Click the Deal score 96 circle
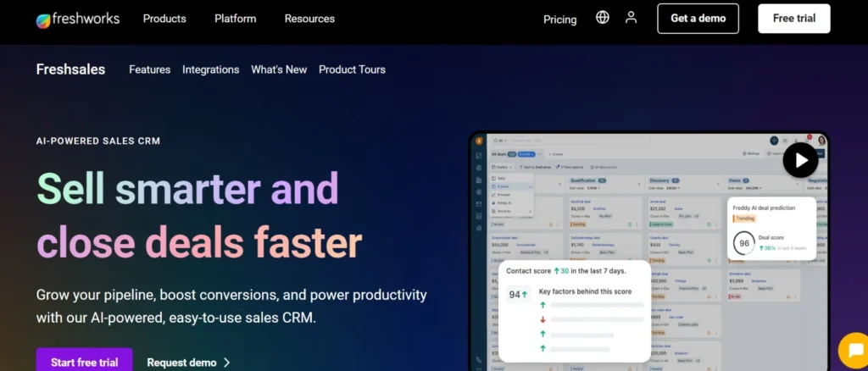The height and width of the screenshot is (371, 868). [744, 243]
